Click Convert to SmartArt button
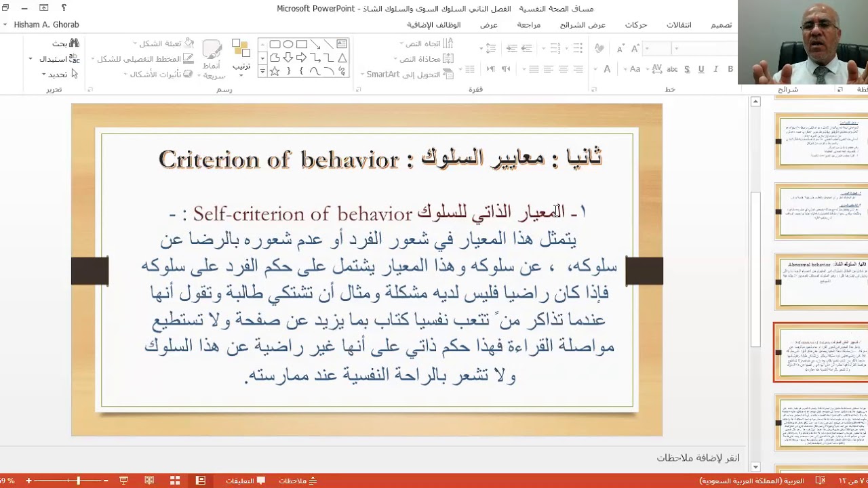This screenshot has height=488, width=868. [x=407, y=75]
